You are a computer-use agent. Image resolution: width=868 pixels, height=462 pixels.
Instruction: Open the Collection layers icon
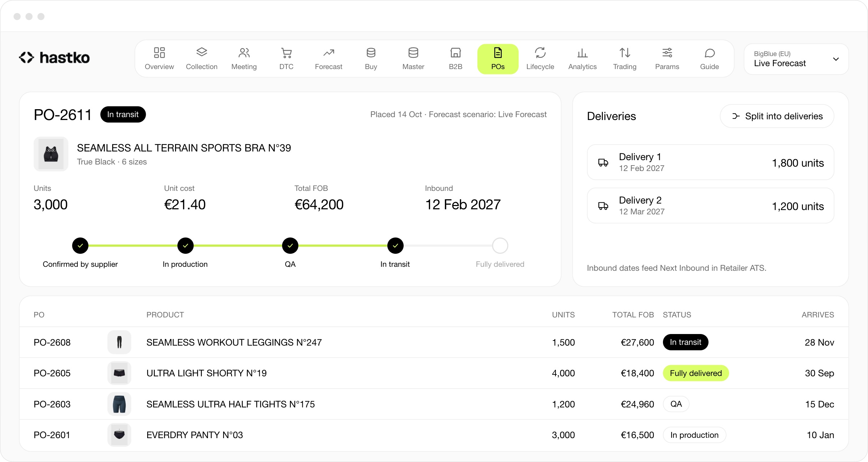click(201, 53)
